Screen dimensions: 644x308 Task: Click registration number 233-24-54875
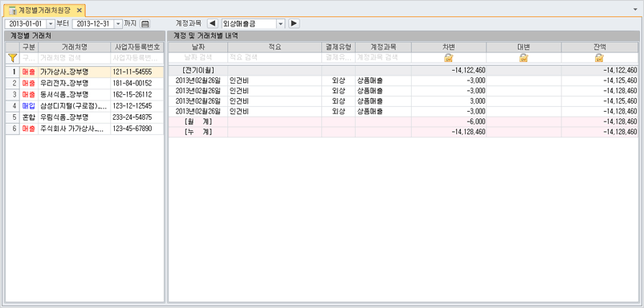point(132,117)
